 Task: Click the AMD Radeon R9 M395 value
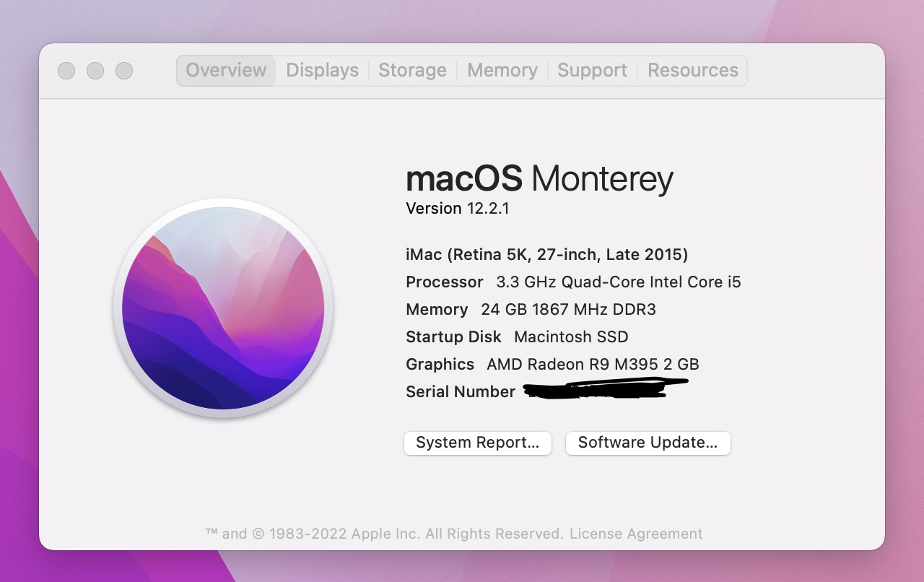tap(593, 364)
